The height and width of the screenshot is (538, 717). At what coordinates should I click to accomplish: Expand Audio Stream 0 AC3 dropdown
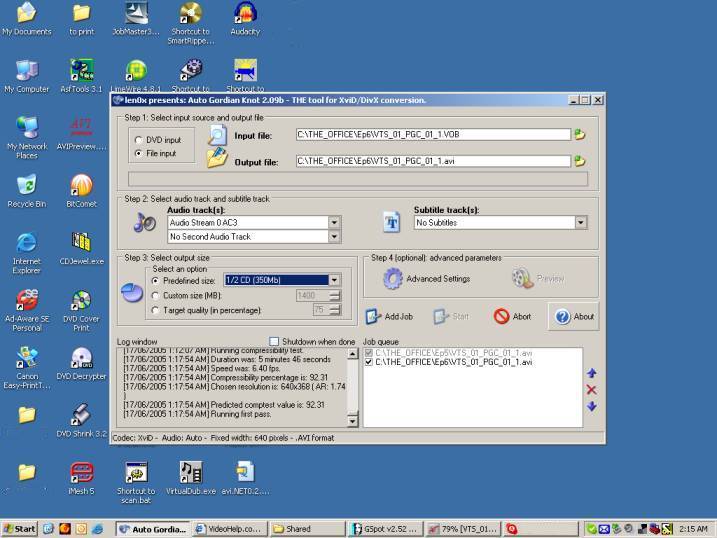pos(334,223)
